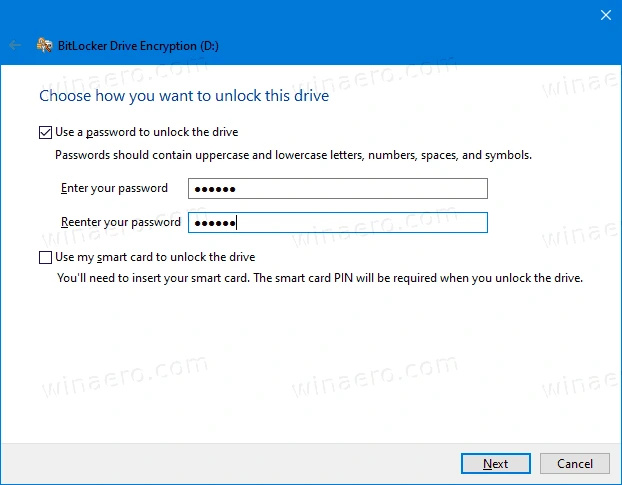Enable 'Use my smart card to unlock the drive'
The height and width of the screenshot is (485, 622).
tap(45, 257)
